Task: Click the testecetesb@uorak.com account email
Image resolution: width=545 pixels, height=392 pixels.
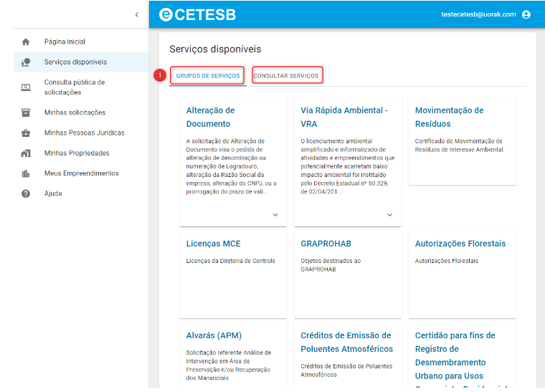Action: [478, 14]
